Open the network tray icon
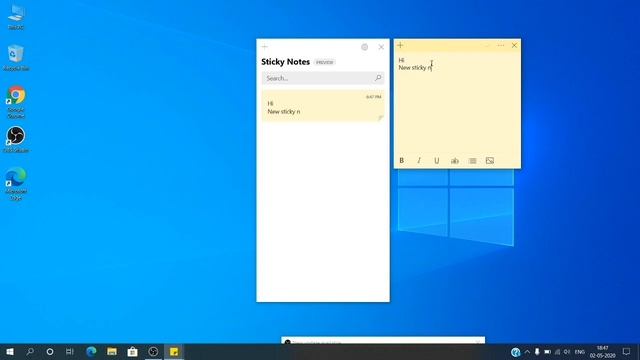 point(558,352)
